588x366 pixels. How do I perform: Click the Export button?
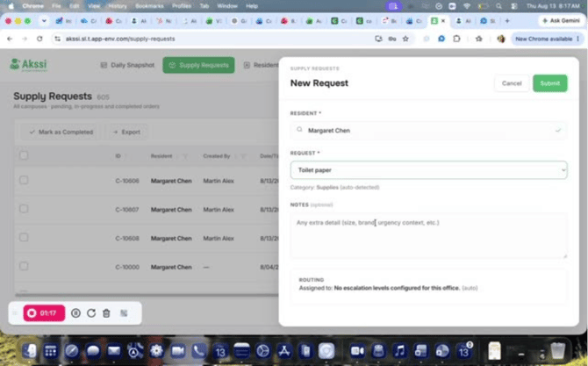click(x=126, y=132)
